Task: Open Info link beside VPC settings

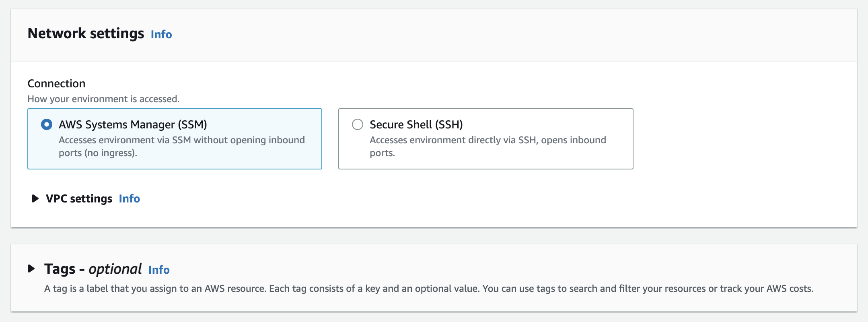Action: pos(130,198)
